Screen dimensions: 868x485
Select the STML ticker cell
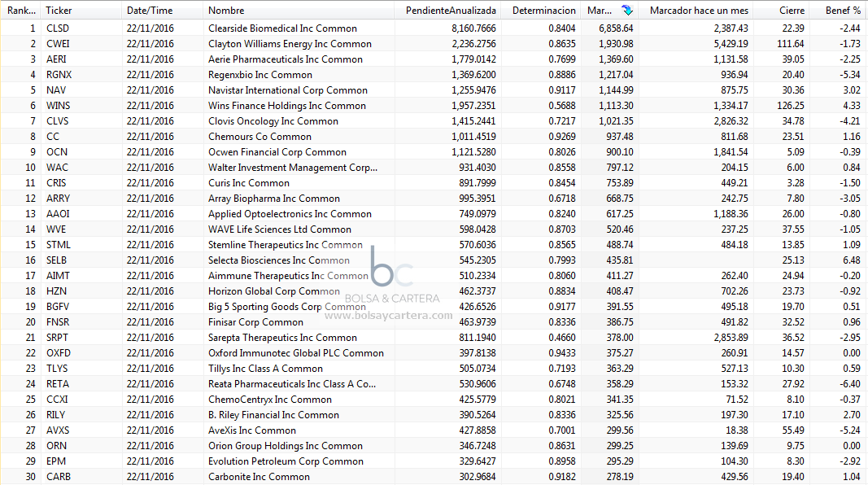tap(58, 245)
